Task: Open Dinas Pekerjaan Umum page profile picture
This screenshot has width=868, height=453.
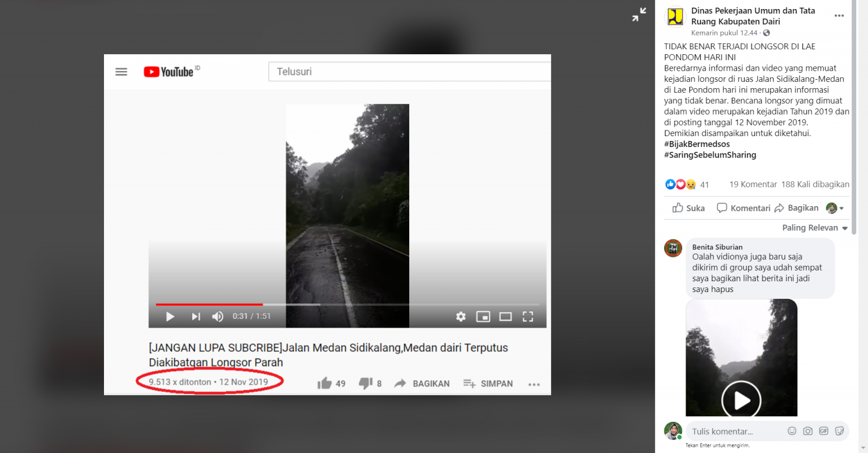Action: (x=675, y=16)
